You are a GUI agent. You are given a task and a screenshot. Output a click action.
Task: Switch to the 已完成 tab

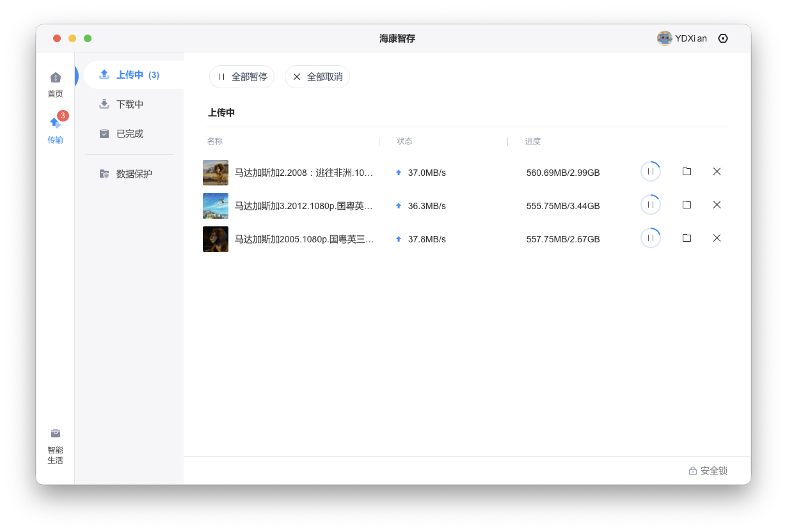pos(130,134)
